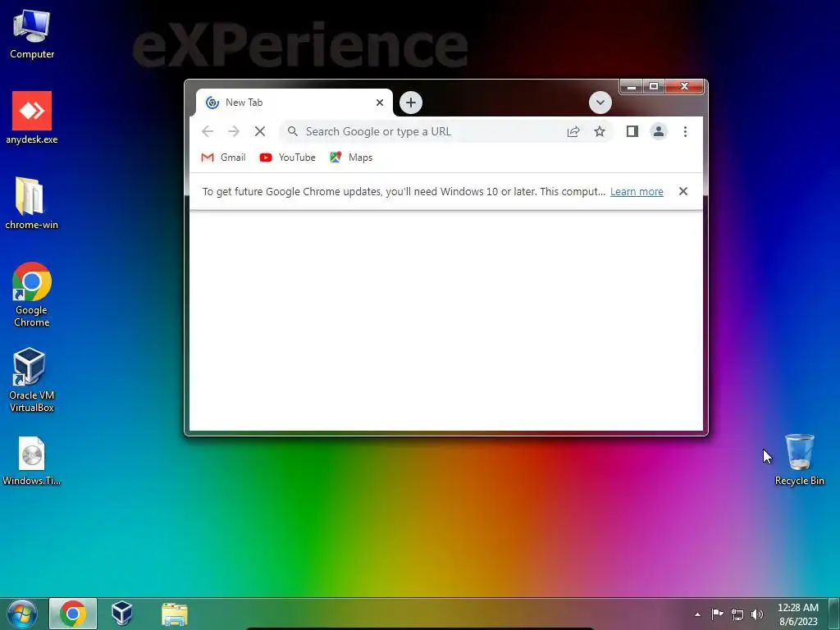Click the taskbar clock showing 12:28 AM

[798, 614]
